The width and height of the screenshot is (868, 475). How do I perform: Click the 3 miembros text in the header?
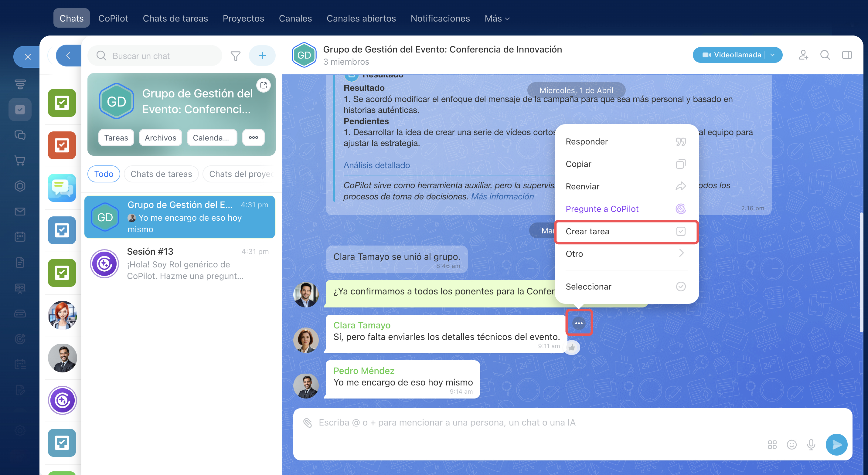(x=346, y=62)
